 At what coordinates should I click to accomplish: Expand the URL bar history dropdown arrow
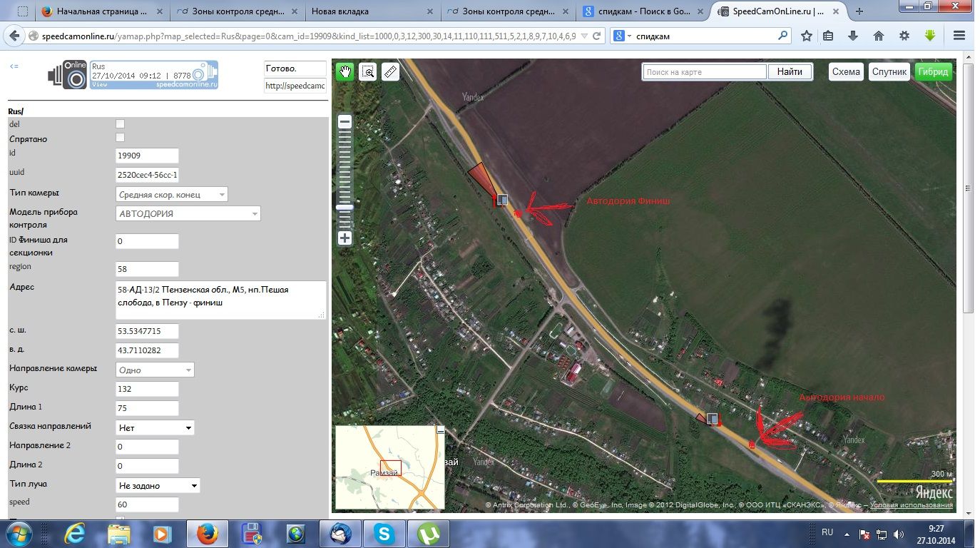[x=585, y=36]
